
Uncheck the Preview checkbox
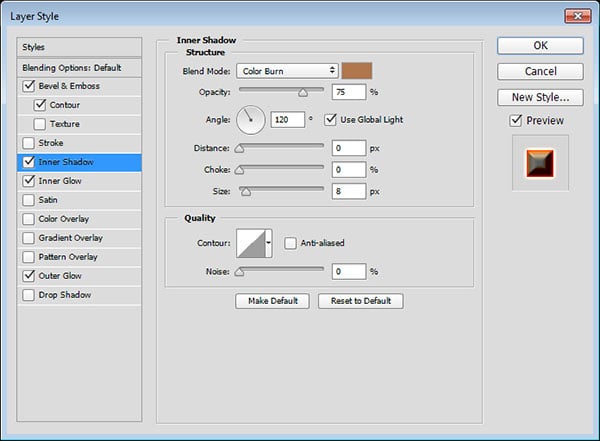coord(516,120)
